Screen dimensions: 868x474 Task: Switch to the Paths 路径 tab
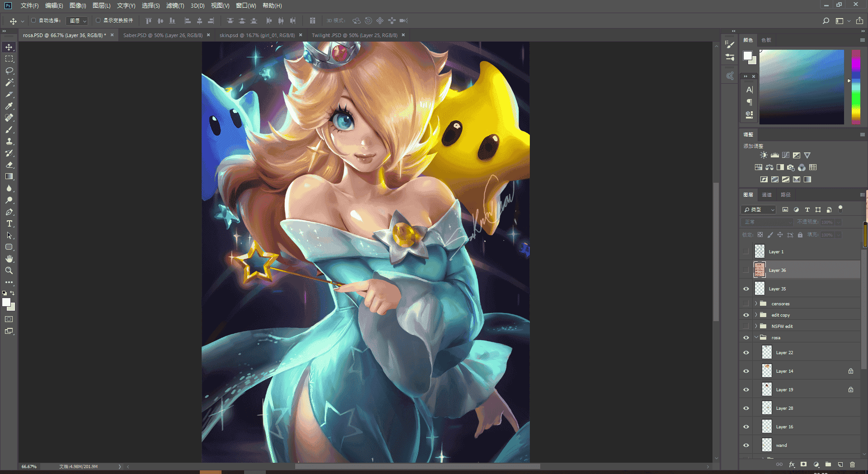786,195
